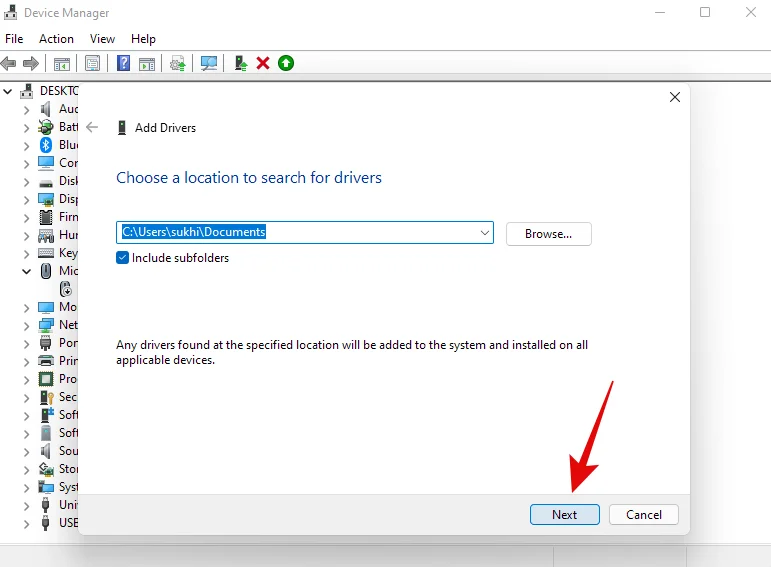Image resolution: width=771 pixels, height=567 pixels.
Task: Click the Cancel button
Action: (x=644, y=514)
